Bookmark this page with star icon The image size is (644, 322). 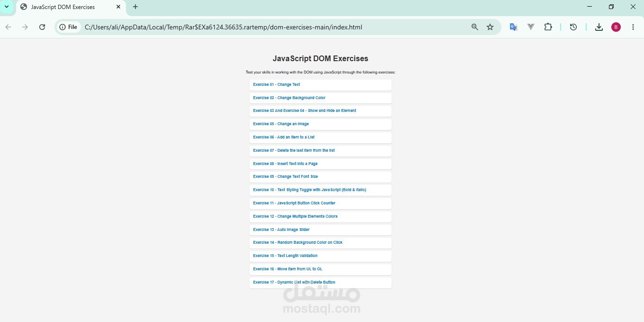click(490, 27)
